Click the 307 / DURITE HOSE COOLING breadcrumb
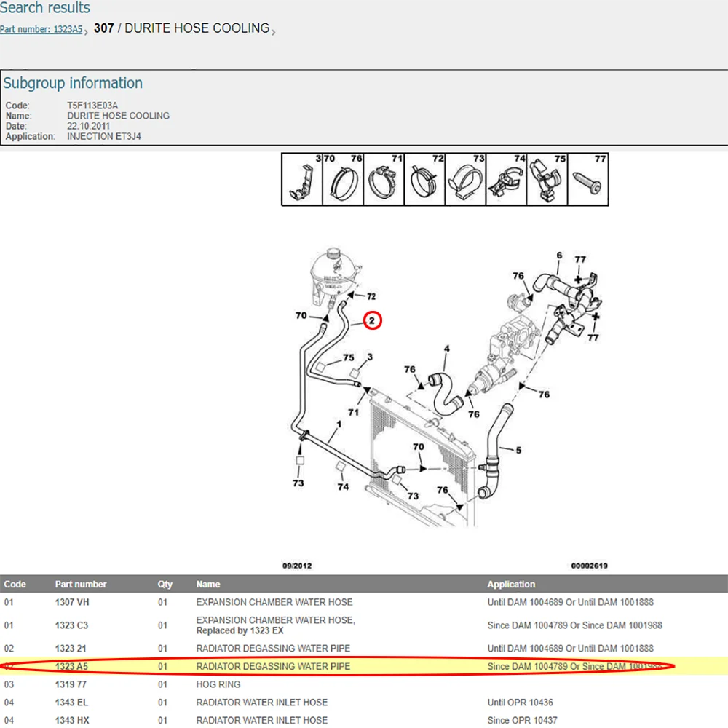Screen dimensions: 728x728 tap(181, 28)
